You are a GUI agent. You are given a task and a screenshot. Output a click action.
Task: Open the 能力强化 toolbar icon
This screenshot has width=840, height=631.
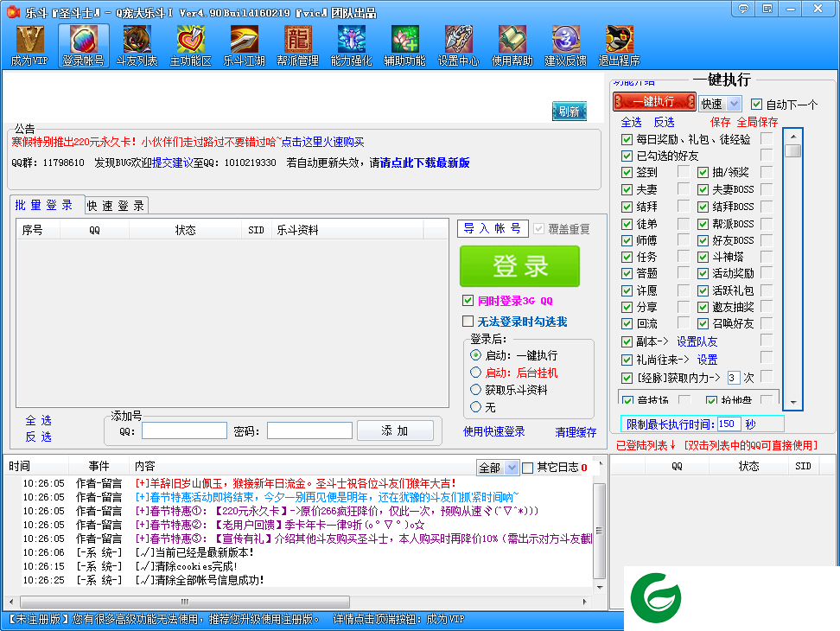(351, 46)
